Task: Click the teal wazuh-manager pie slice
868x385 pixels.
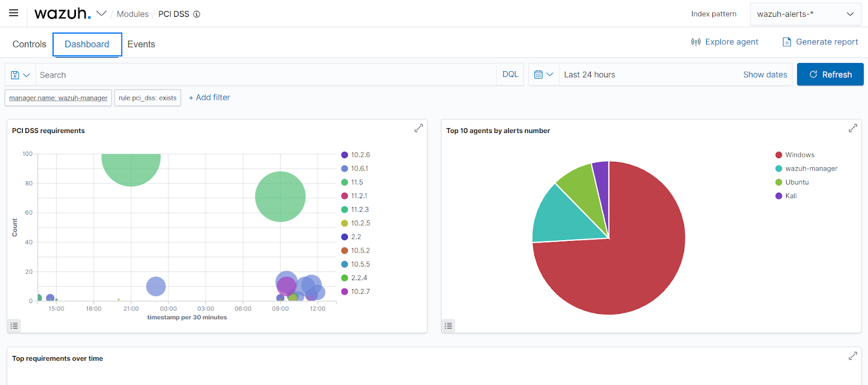Action: point(564,220)
